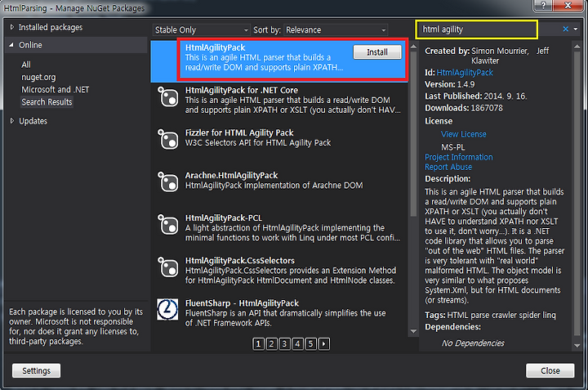Select Microsoft and .NET source
The width and height of the screenshot is (588, 390).
pyautogui.click(x=56, y=89)
